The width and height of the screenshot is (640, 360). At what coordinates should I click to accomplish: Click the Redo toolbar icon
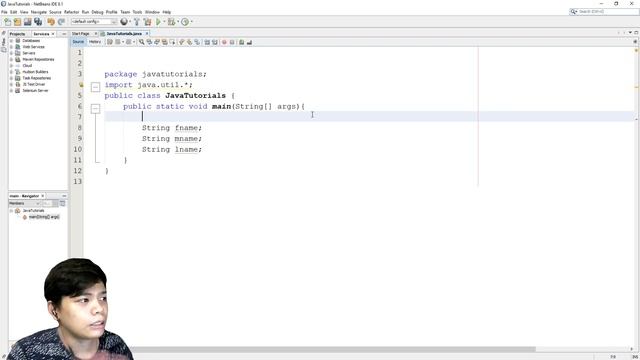[61, 22]
